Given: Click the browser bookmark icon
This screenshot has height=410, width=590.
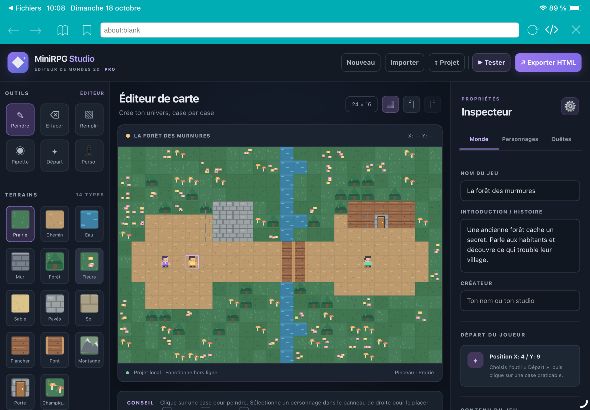Looking at the screenshot, I should (x=87, y=30).
